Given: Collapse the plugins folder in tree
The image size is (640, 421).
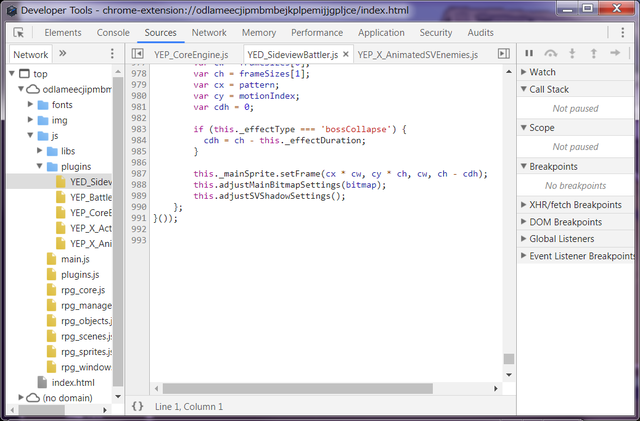Looking at the screenshot, I should click(40, 166).
